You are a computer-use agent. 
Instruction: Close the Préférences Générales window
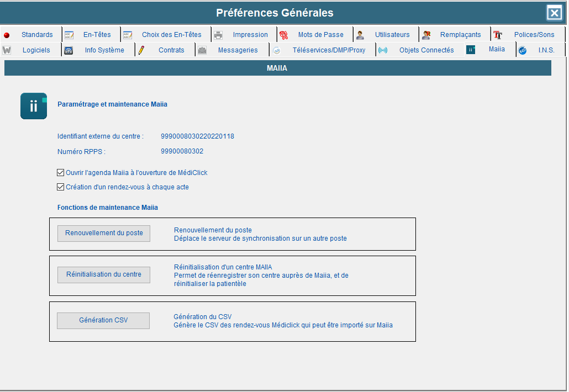[x=554, y=13]
